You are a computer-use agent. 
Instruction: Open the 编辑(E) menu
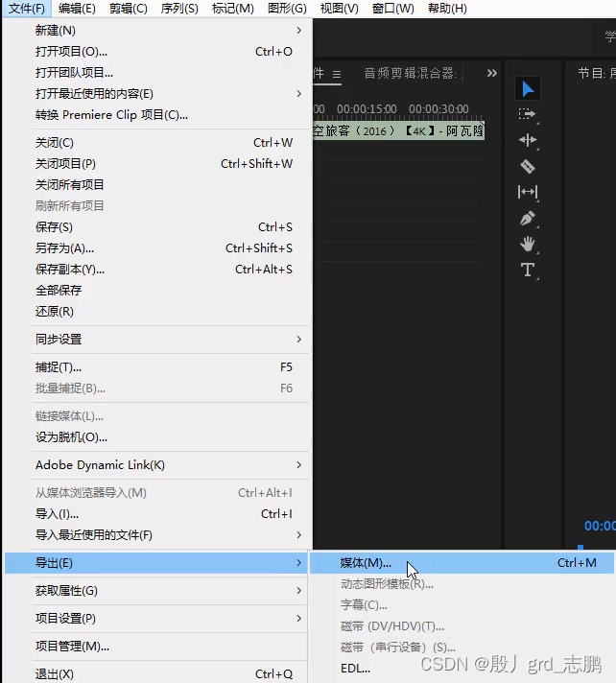tap(77, 9)
